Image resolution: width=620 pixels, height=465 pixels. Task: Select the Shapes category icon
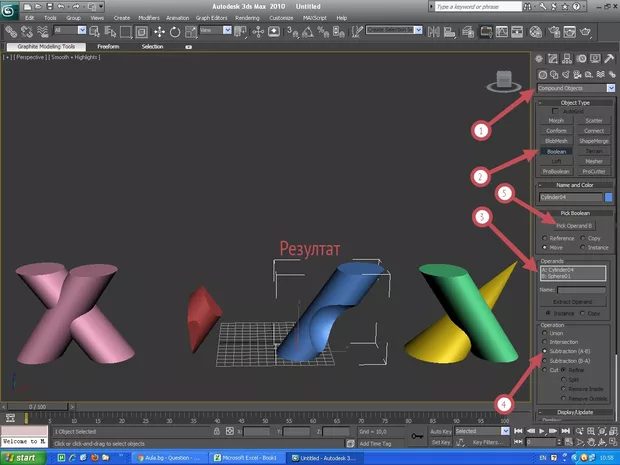[555, 75]
